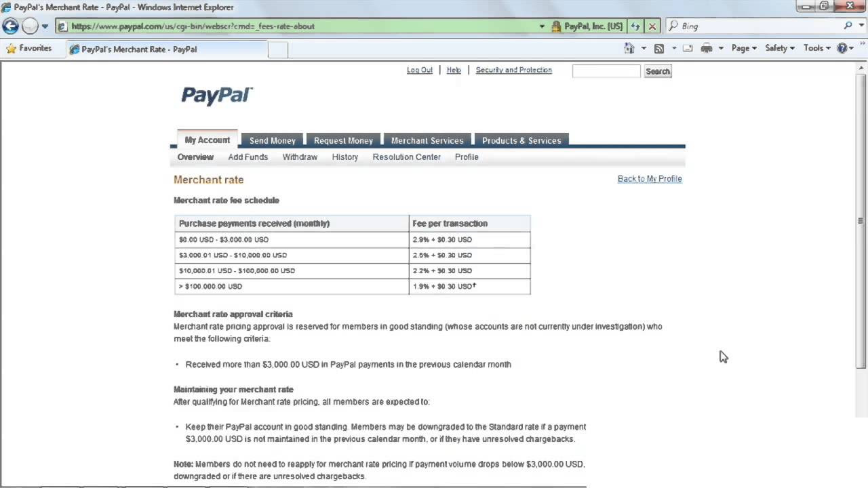Image resolution: width=868 pixels, height=488 pixels.
Task: Click the Print icon
Action: pyautogui.click(x=707, y=48)
